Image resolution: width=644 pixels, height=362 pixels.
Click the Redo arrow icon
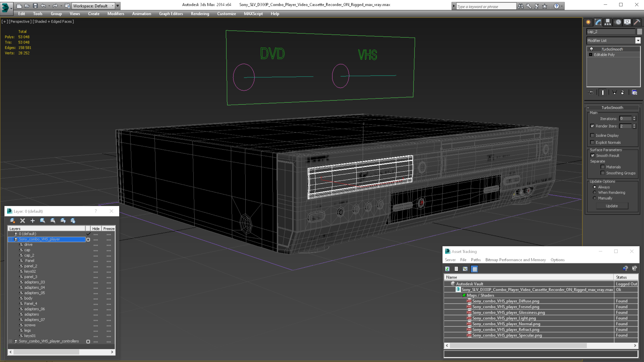point(55,6)
